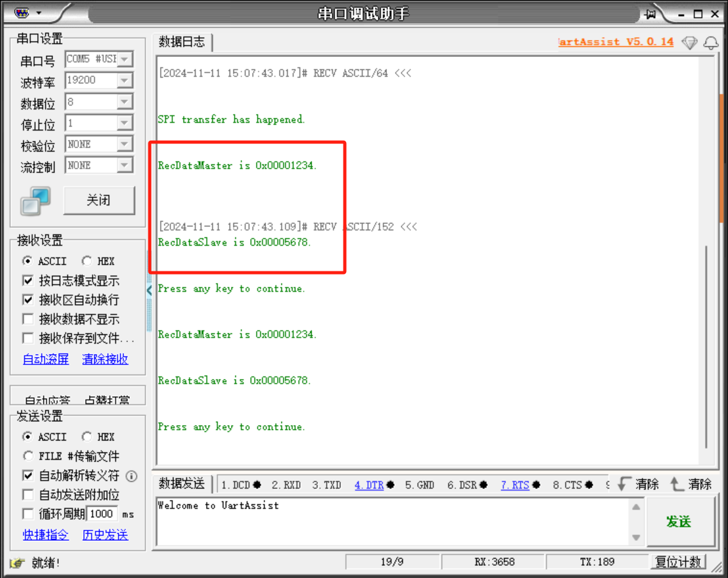This screenshot has width=728, height=578.
Task: Click the 自动滚屏 link
Action: (46, 359)
